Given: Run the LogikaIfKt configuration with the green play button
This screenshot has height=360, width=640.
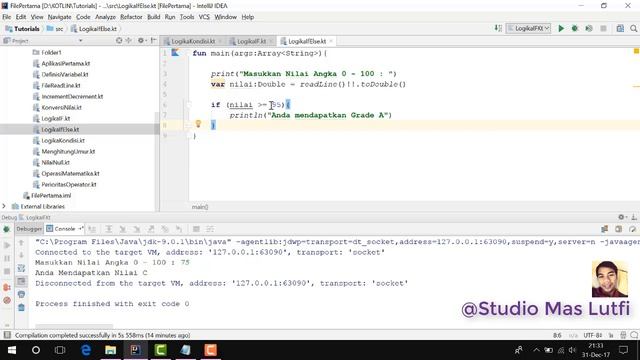Looking at the screenshot, I should coord(561,29).
